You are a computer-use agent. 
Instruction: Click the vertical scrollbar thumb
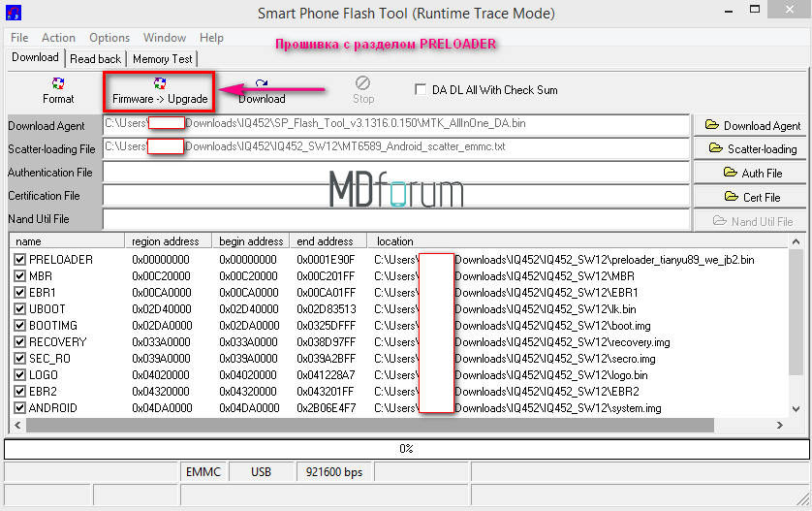tap(796, 311)
